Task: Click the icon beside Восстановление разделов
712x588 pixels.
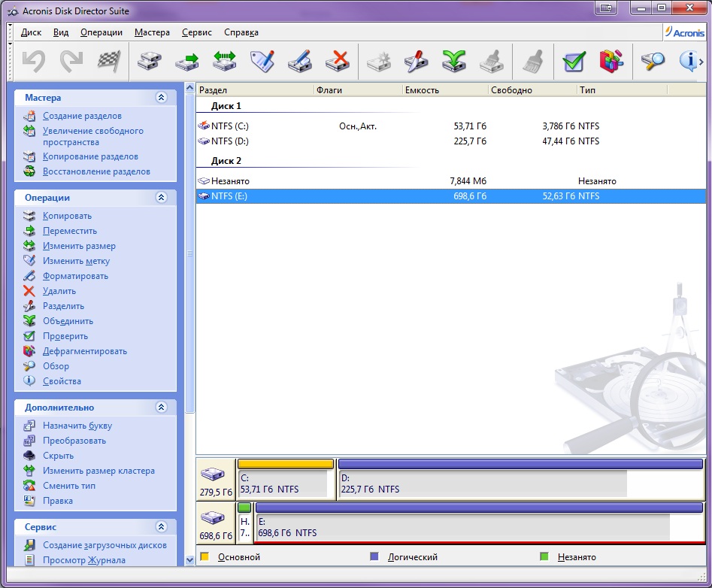Action: (29, 171)
